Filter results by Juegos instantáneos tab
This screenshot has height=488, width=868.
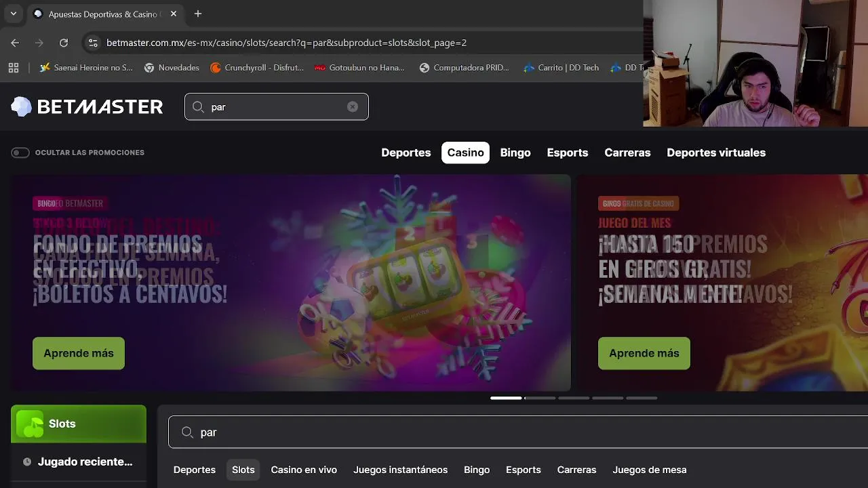401,470
